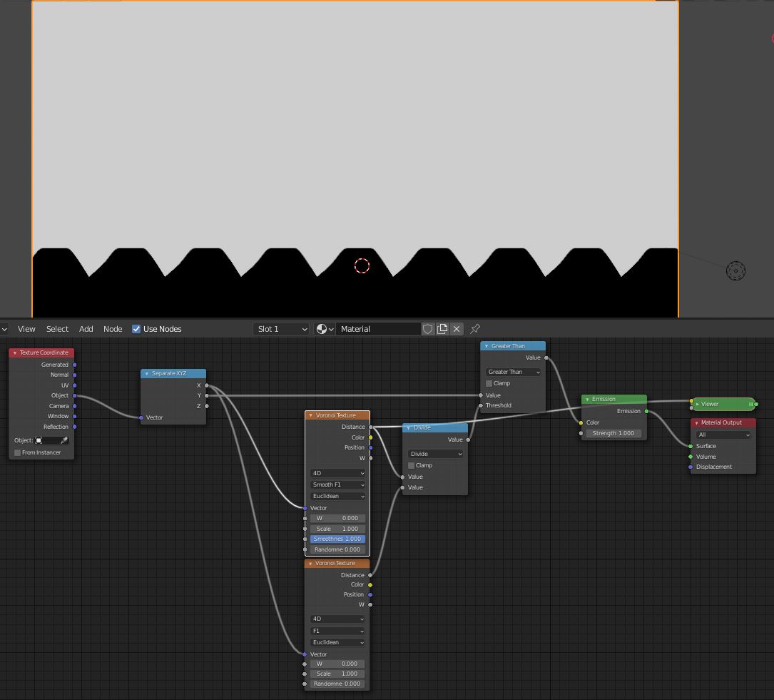Click the Displacement socket on Material Output
Screen dimensions: 774x700
[691, 467]
